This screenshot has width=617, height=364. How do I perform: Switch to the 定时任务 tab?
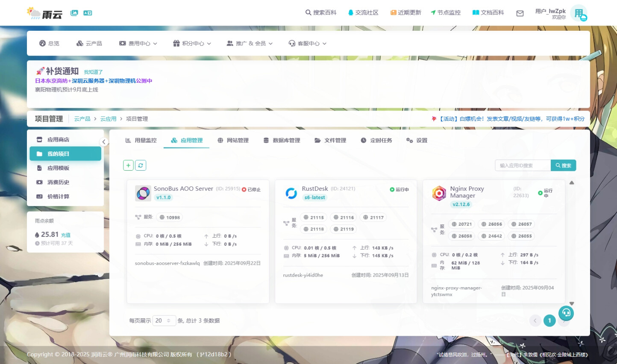[376, 140]
